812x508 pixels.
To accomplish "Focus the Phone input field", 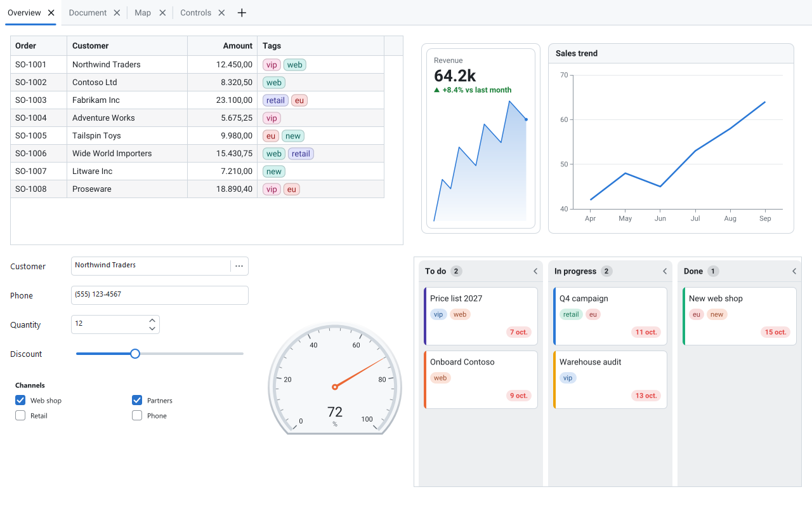I will point(160,295).
